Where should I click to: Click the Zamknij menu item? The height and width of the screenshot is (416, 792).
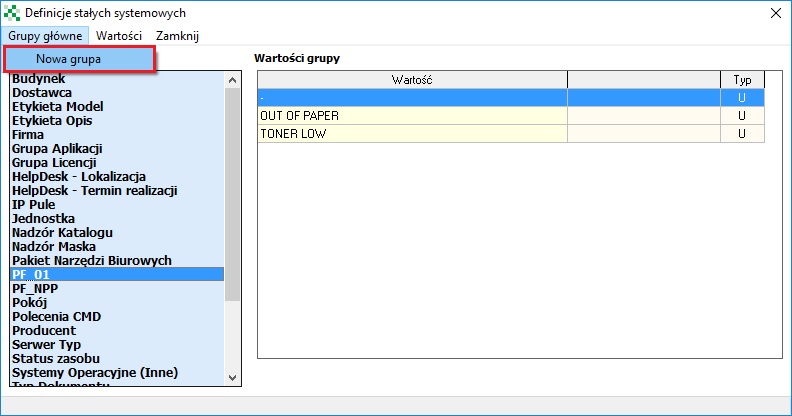pyautogui.click(x=177, y=36)
